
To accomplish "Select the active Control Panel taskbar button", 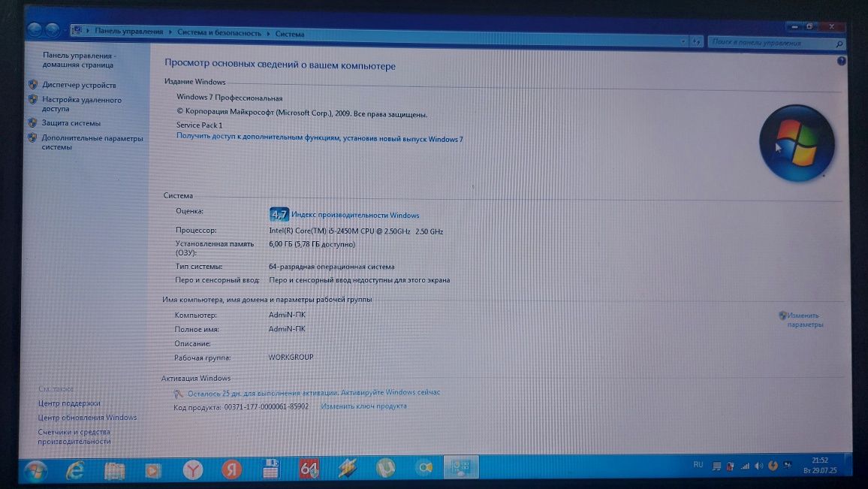I will [x=460, y=467].
